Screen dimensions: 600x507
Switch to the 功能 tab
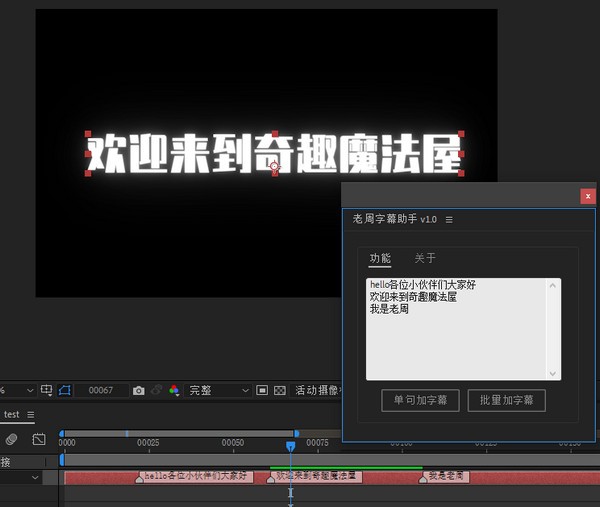[x=380, y=258]
